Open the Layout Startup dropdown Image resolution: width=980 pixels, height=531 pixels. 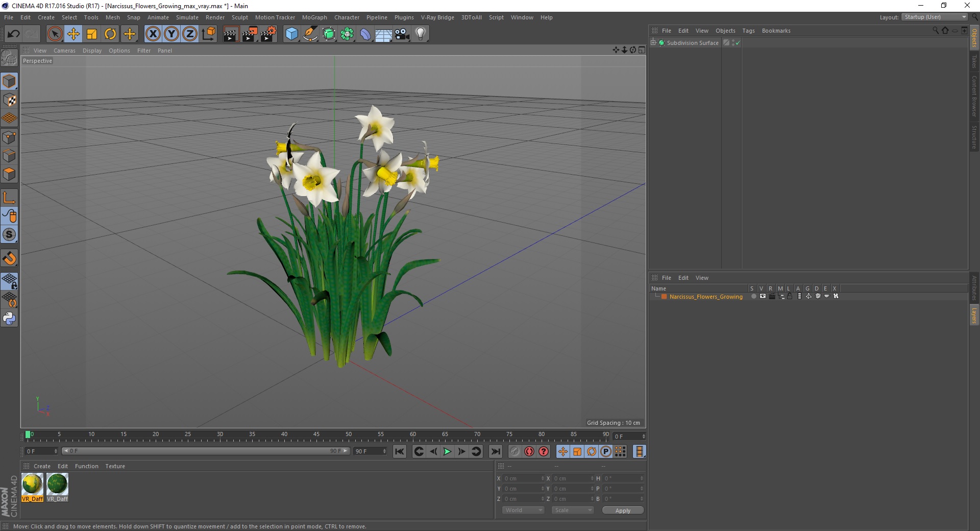935,17
